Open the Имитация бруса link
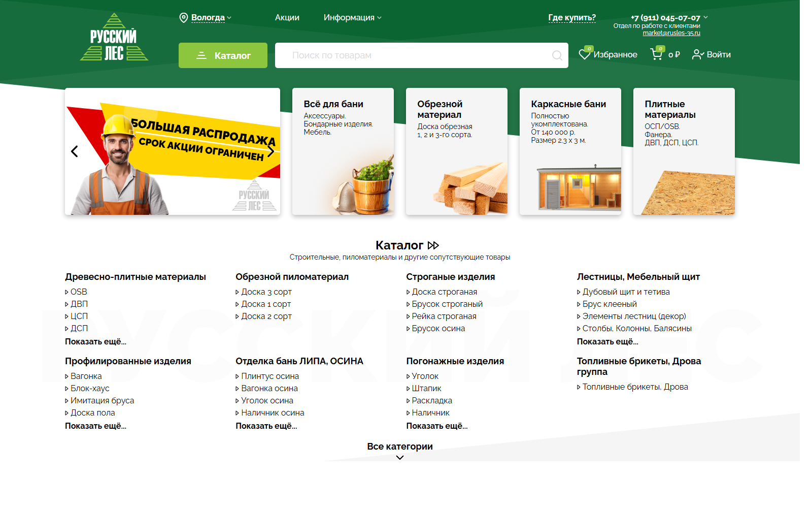The width and height of the screenshot is (812, 508). pyautogui.click(x=103, y=400)
